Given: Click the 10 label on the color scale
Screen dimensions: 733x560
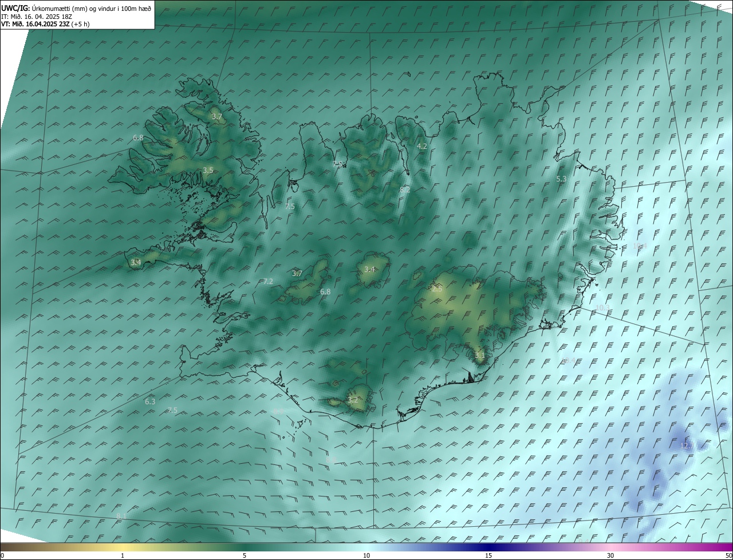Looking at the screenshot, I should (x=366, y=555).
